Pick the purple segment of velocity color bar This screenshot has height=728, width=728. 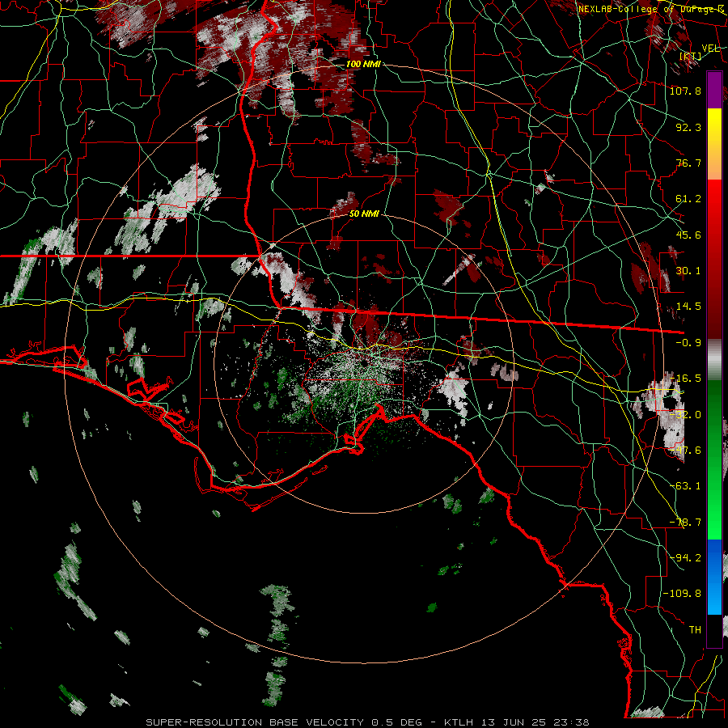tap(714, 90)
